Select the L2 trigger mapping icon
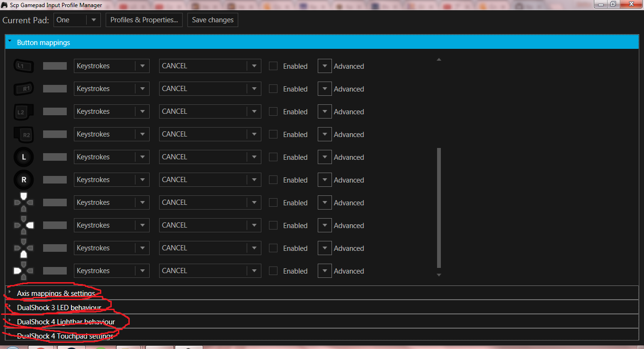Screen dimensions: 644x349 pos(24,111)
